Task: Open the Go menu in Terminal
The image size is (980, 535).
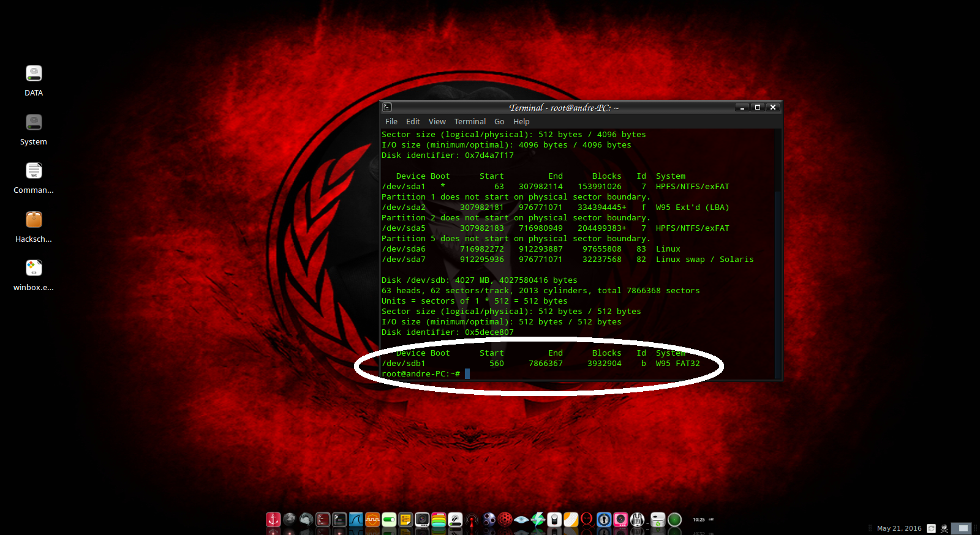Action: point(499,122)
